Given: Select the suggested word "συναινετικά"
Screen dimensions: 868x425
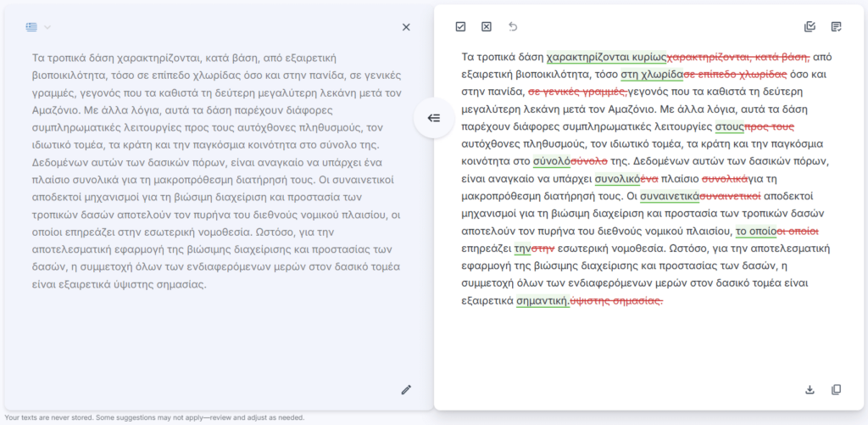Looking at the screenshot, I should [669, 197].
